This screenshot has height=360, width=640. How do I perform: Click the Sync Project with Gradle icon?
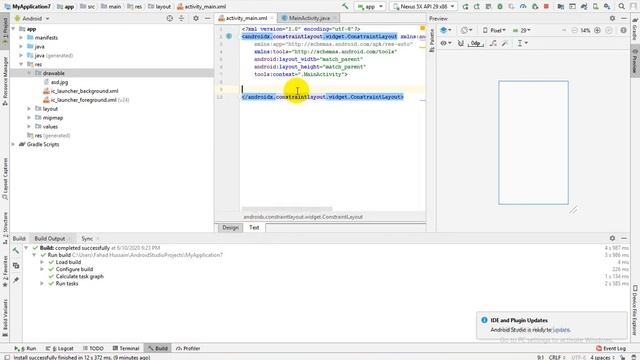[x=584, y=7]
